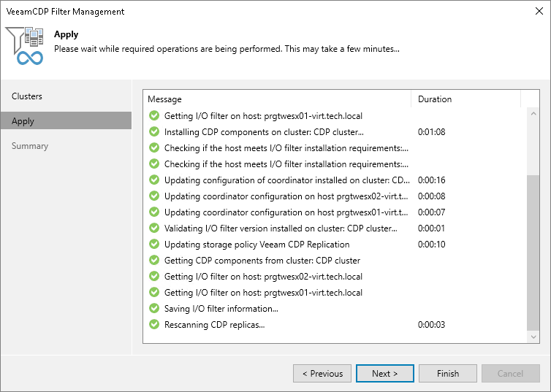
Task: Click success icon for Updating configuration of coordinator
Action: click(154, 180)
